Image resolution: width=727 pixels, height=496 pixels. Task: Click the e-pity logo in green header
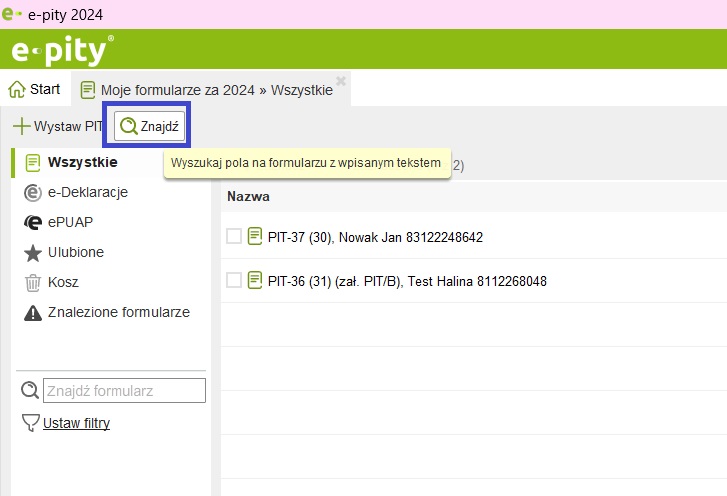(62, 50)
